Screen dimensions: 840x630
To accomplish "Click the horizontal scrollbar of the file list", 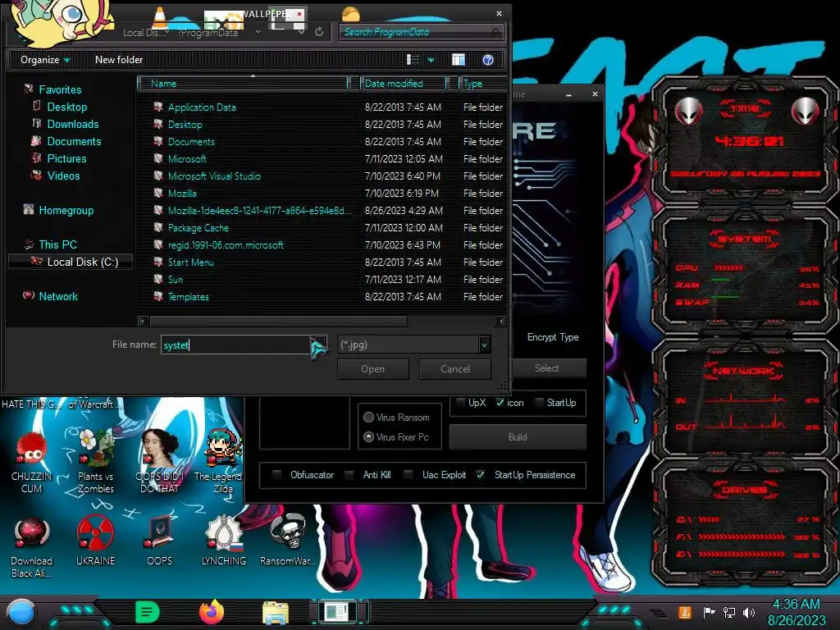I will (279, 322).
